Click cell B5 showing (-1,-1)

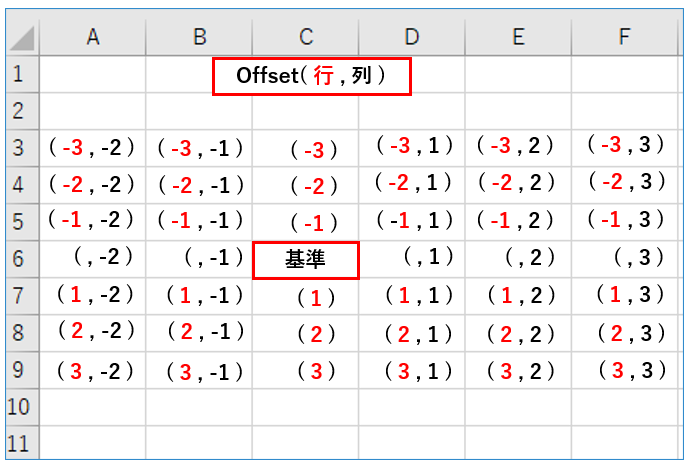point(200,222)
